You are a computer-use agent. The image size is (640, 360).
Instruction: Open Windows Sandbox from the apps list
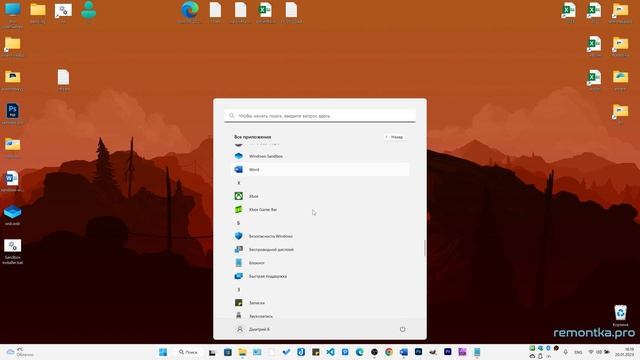coord(320,156)
